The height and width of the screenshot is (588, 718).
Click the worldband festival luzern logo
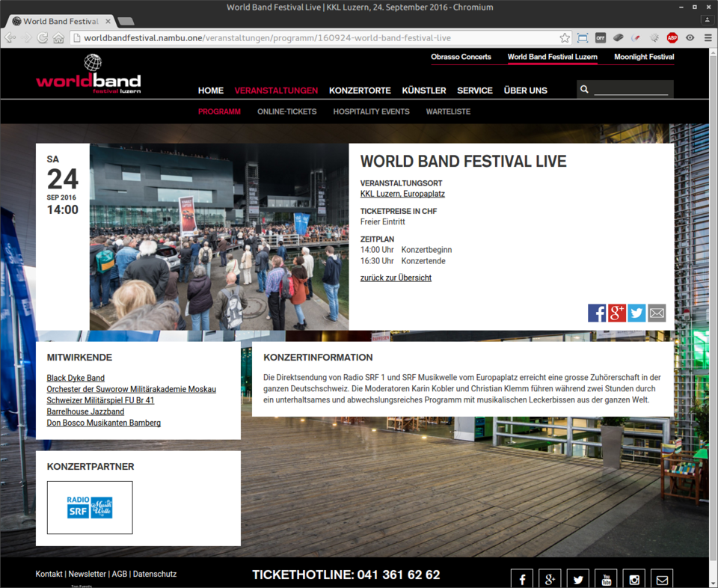tap(89, 74)
